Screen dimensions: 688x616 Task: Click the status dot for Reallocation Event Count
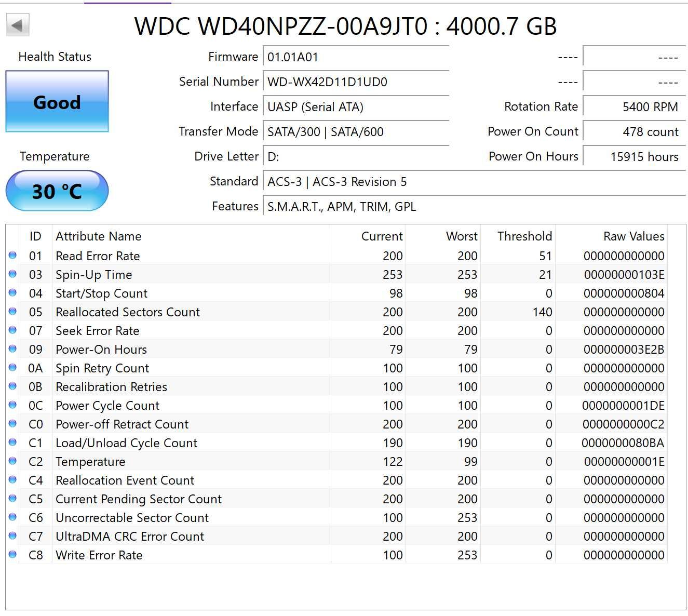click(x=12, y=479)
